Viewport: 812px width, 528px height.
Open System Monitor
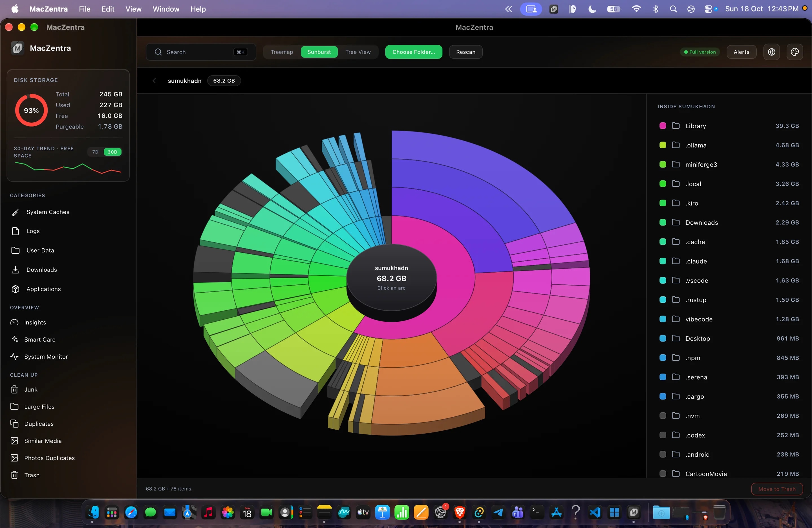tap(68, 356)
